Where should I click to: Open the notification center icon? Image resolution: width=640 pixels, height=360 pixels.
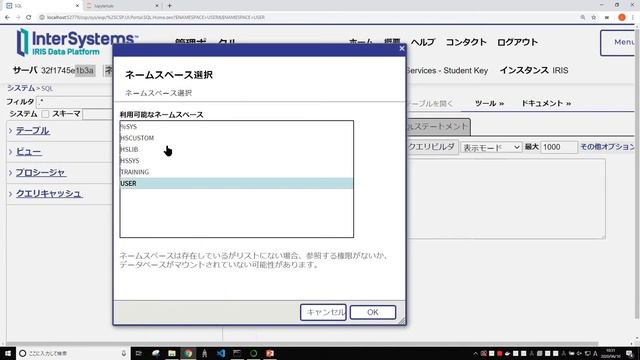(x=629, y=353)
